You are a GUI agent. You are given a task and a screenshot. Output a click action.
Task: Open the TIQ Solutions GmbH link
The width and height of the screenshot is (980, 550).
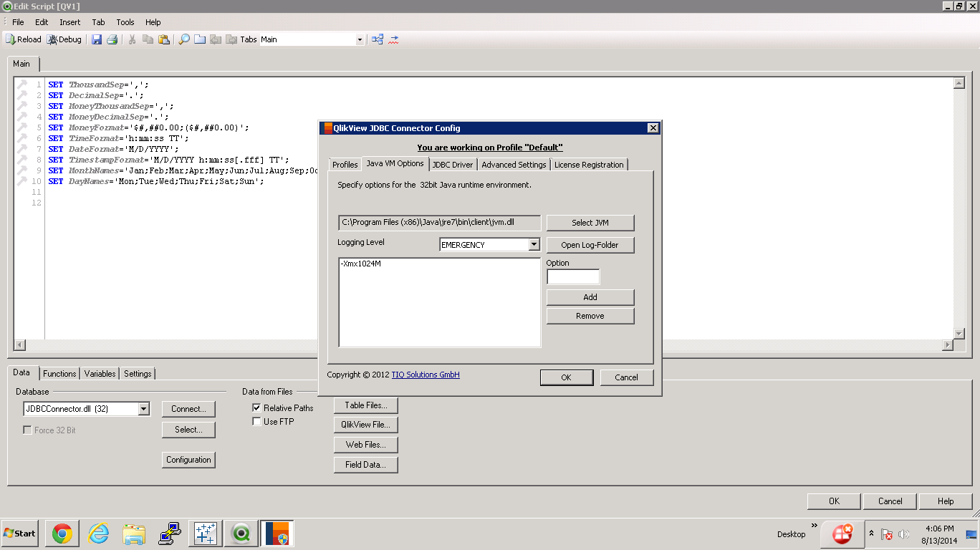tap(426, 375)
